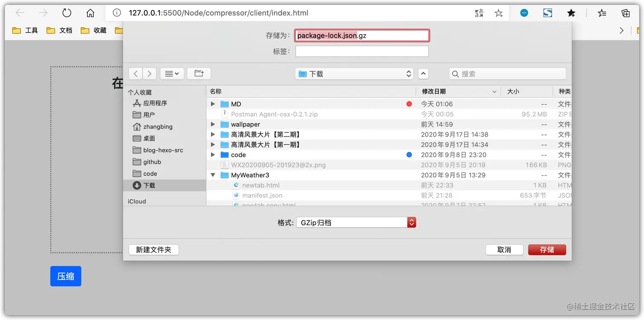
Task: Select the 高清风景大片【第二期】 folder row
Action: pyautogui.click(x=389, y=134)
